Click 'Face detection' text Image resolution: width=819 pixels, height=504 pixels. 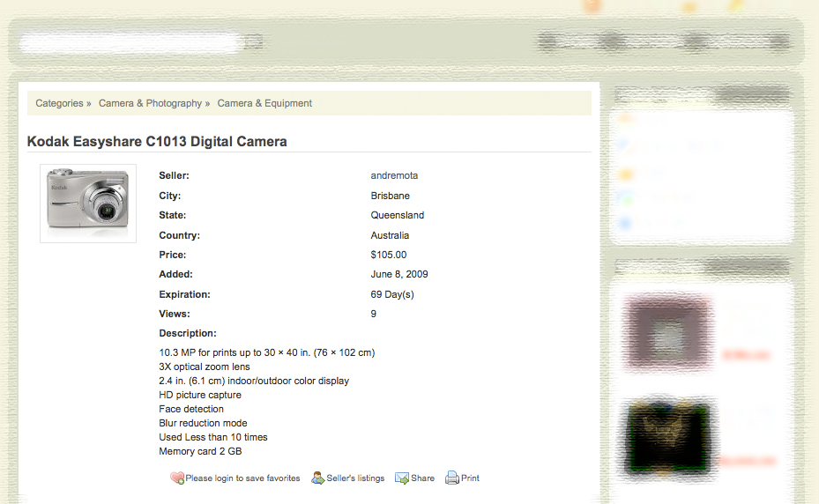point(191,409)
